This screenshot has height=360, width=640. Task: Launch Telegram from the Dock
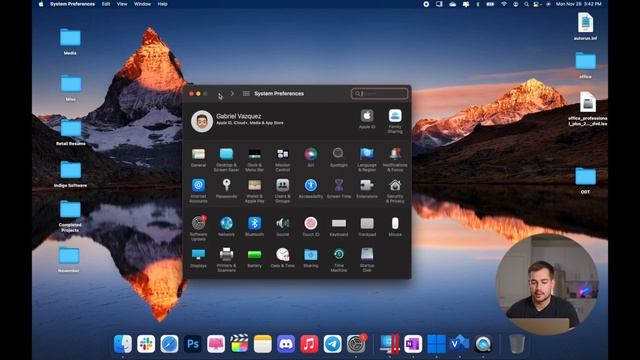pyautogui.click(x=332, y=344)
